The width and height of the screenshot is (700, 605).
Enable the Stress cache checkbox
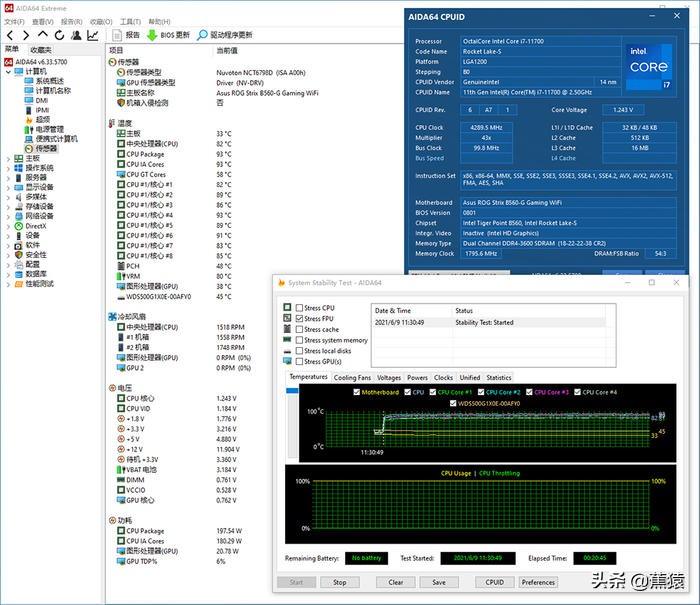300,330
